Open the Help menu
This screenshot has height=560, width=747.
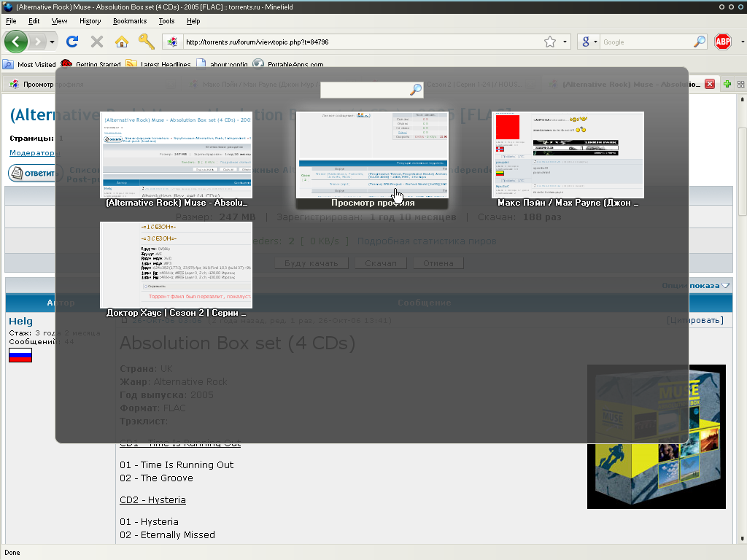tap(193, 21)
